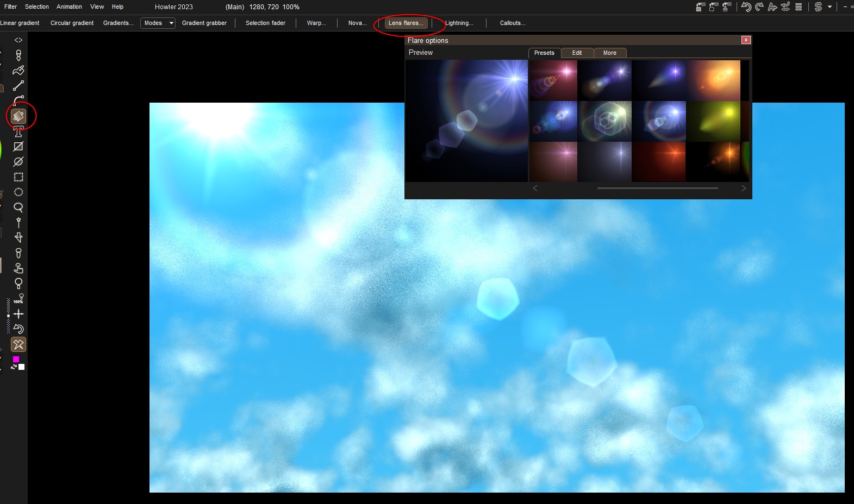Switch to the Edit tab in Flare options
Viewport: 854px width, 504px height.
point(577,53)
